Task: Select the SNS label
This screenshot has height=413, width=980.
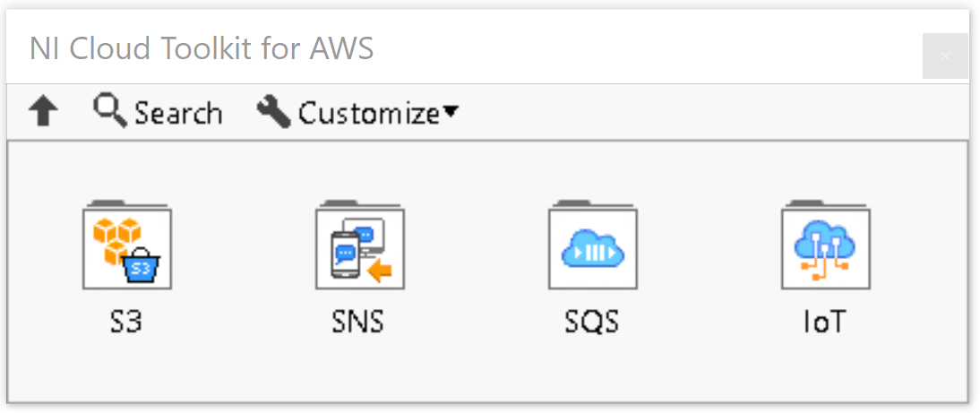Action: click(358, 322)
